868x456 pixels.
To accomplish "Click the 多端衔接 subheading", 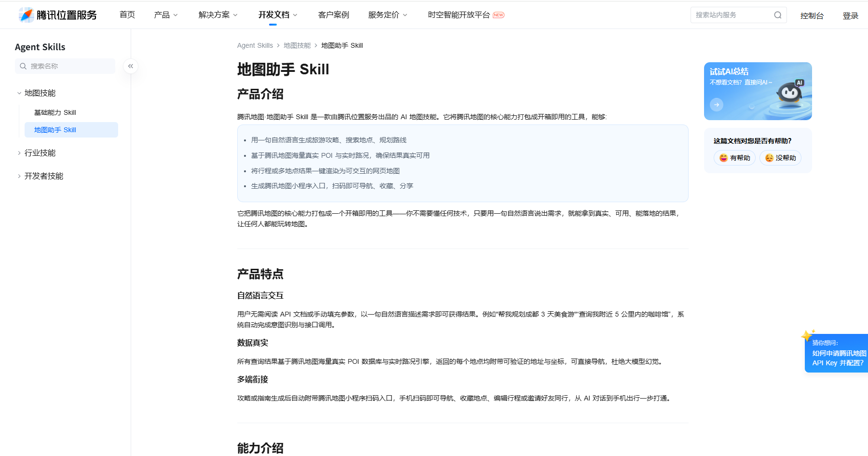I will 253,379.
